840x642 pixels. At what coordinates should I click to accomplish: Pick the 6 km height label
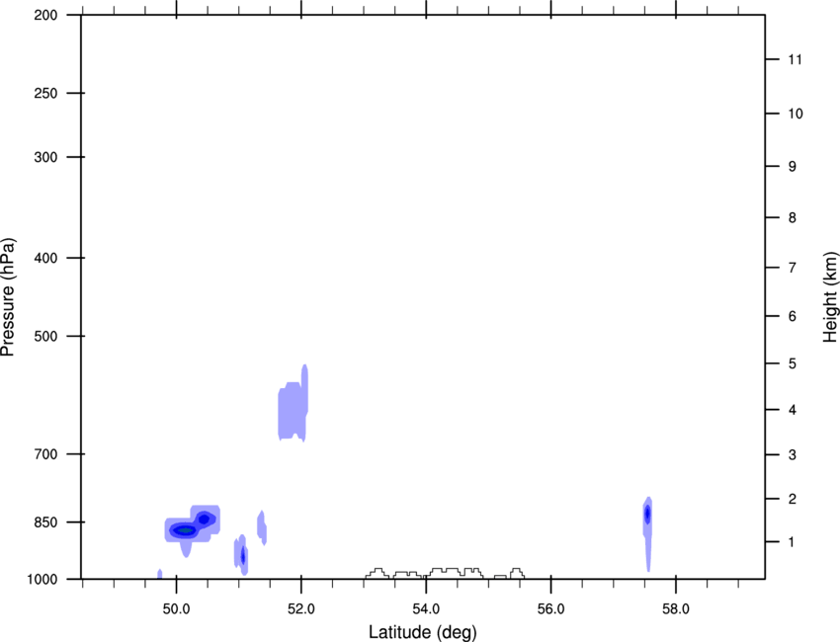793,316
